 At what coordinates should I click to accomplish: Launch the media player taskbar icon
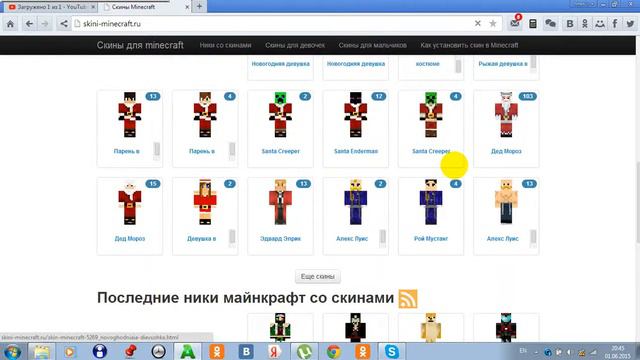click(70, 351)
